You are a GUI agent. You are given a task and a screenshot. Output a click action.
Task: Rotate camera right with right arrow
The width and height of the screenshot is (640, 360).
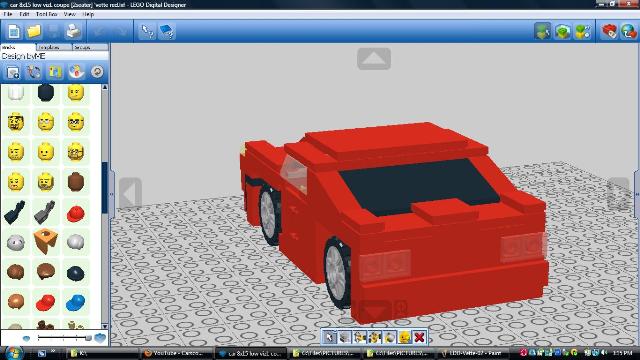(619, 193)
